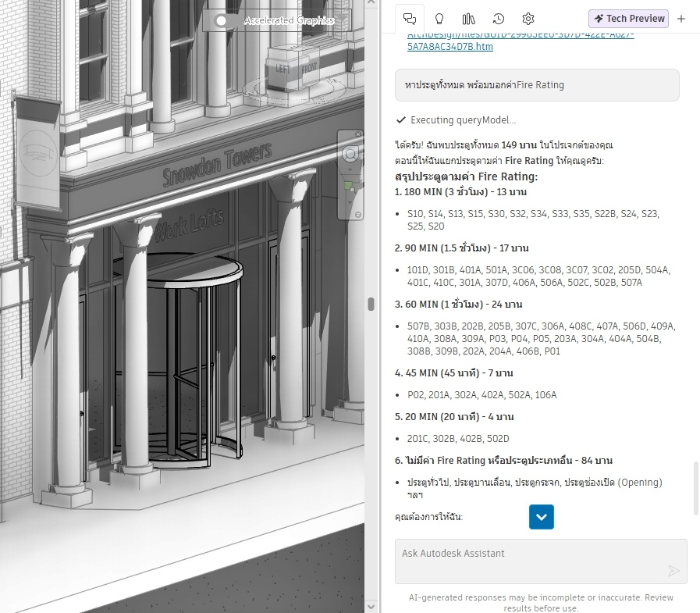Open the prompt library icon
Viewport: 700px width, 613px height.
pos(468,19)
